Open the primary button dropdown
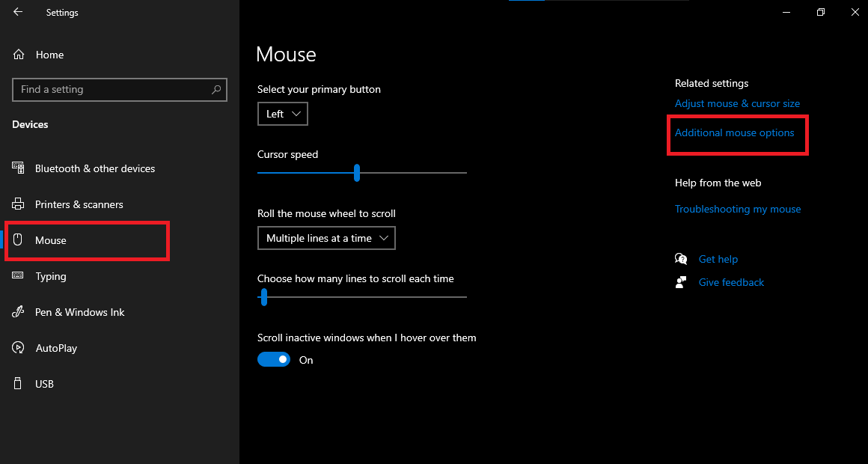The height and width of the screenshot is (464, 868). [282, 115]
